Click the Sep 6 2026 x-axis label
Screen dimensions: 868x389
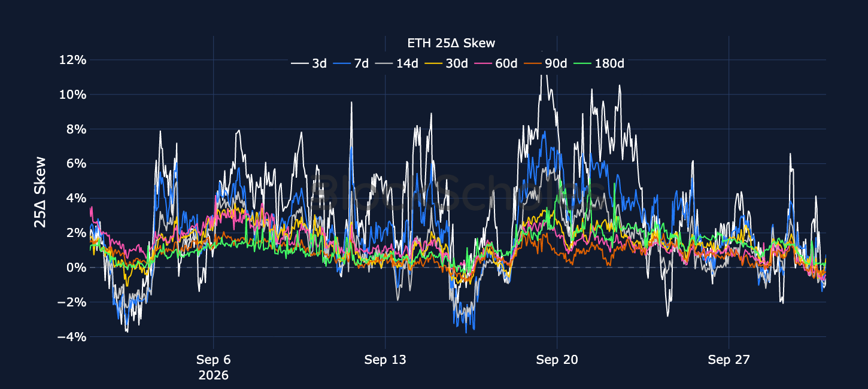point(214,367)
